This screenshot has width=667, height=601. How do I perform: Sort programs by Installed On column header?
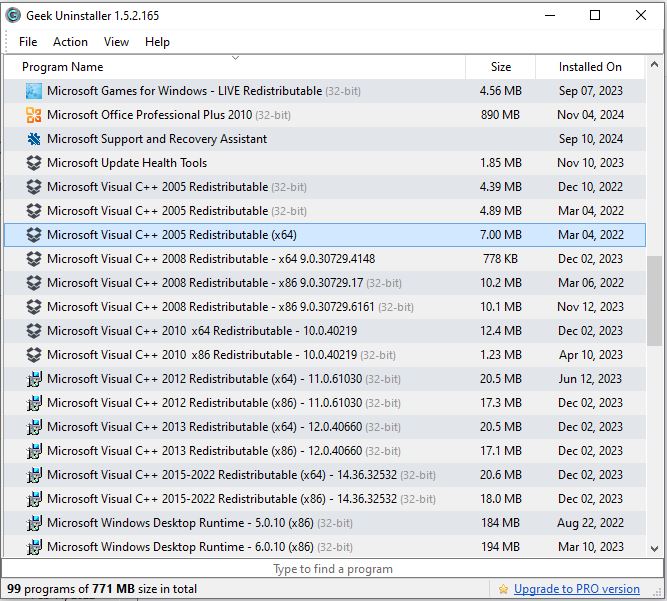589,67
